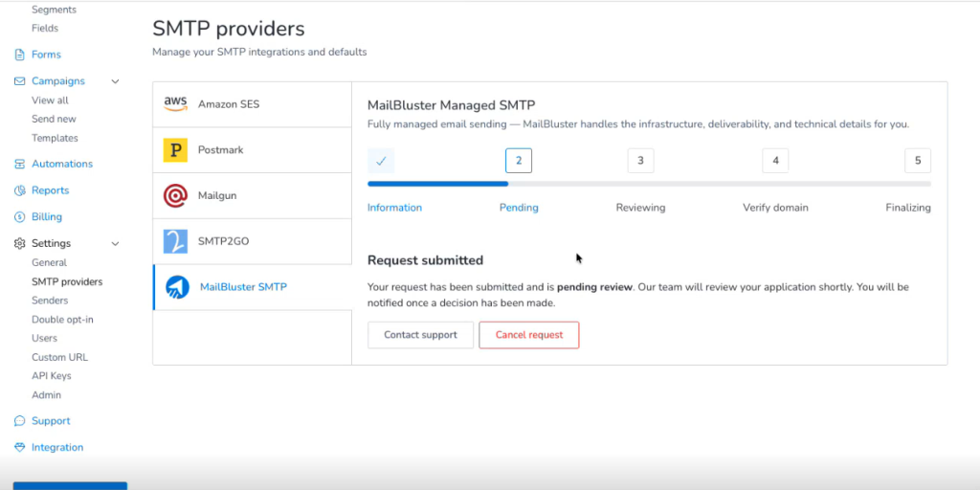Screen dimensions: 980x490
Task: Click the SMTP providers page heading
Action: (x=229, y=29)
